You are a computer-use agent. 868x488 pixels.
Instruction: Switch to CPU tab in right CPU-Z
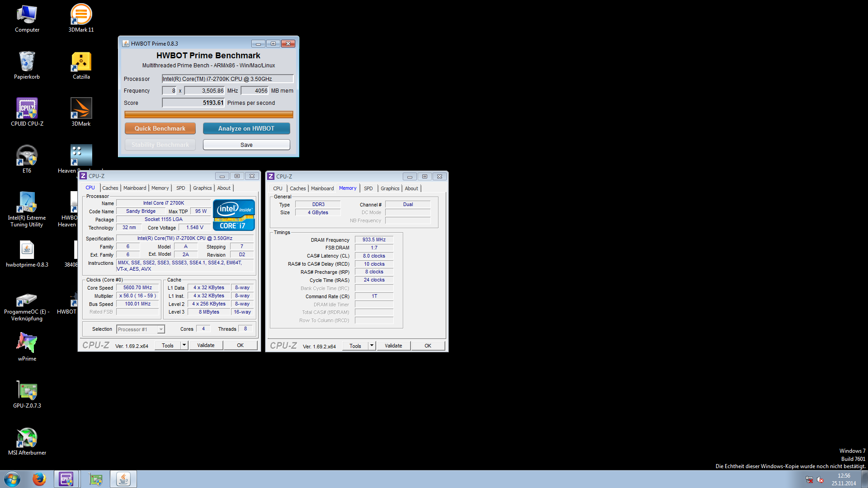point(278,188)
